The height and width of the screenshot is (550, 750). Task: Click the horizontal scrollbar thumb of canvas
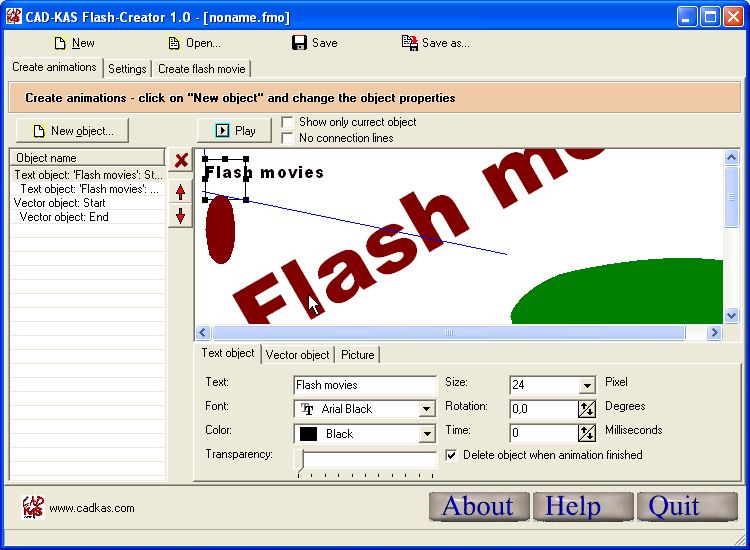point(449,332)
